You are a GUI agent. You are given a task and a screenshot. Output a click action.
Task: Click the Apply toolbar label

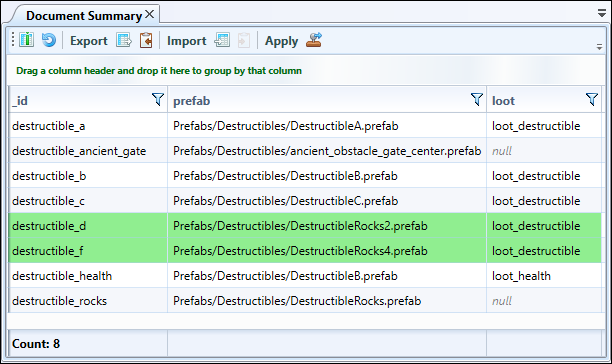pyautogui.click(x=281, y=41)
